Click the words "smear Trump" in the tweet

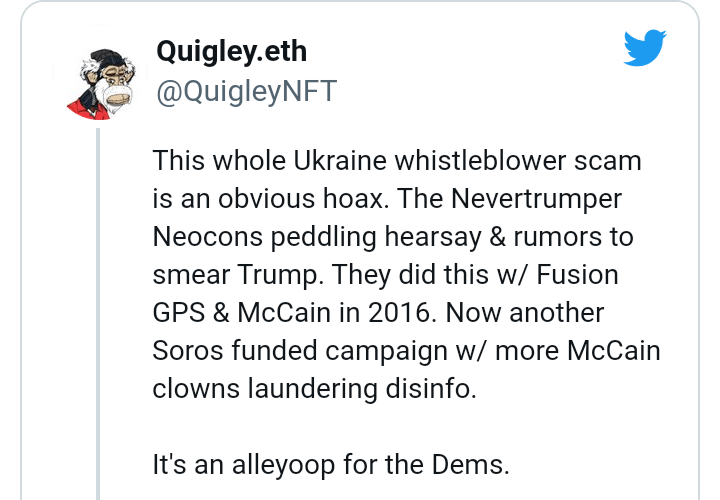[236, 275]
